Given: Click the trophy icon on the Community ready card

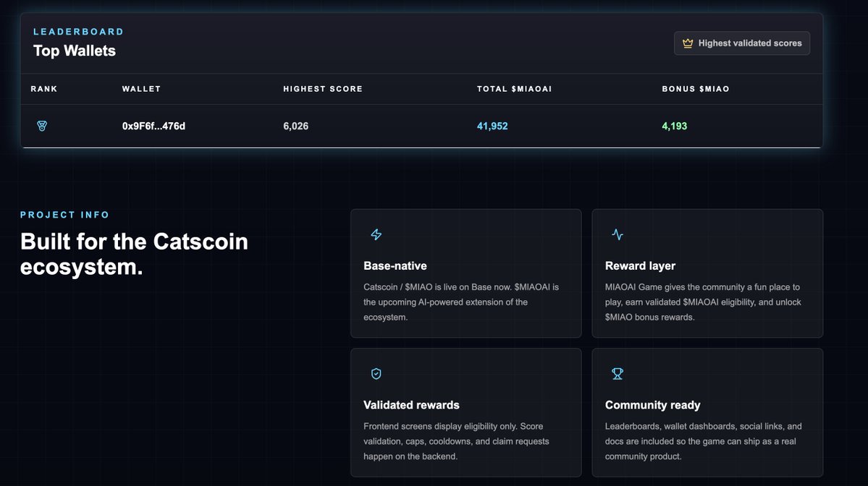Looking at the screenshot, I should 618,374.
